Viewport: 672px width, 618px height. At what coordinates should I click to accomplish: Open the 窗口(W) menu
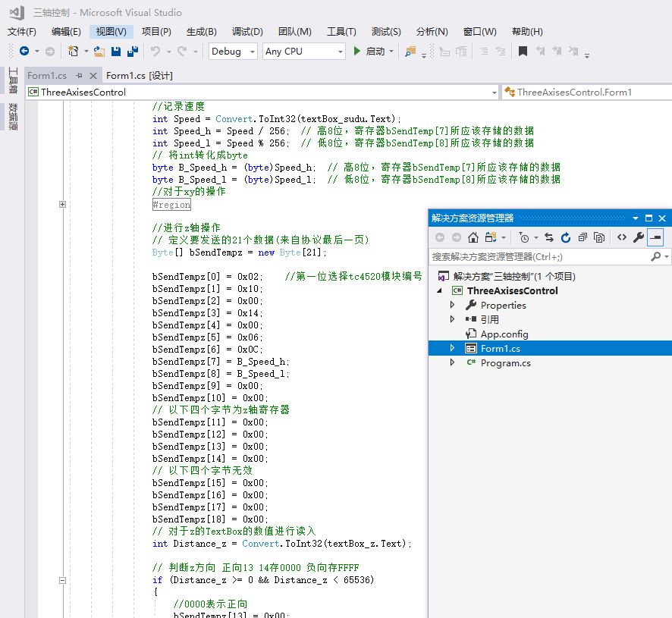tap(479, 32)
